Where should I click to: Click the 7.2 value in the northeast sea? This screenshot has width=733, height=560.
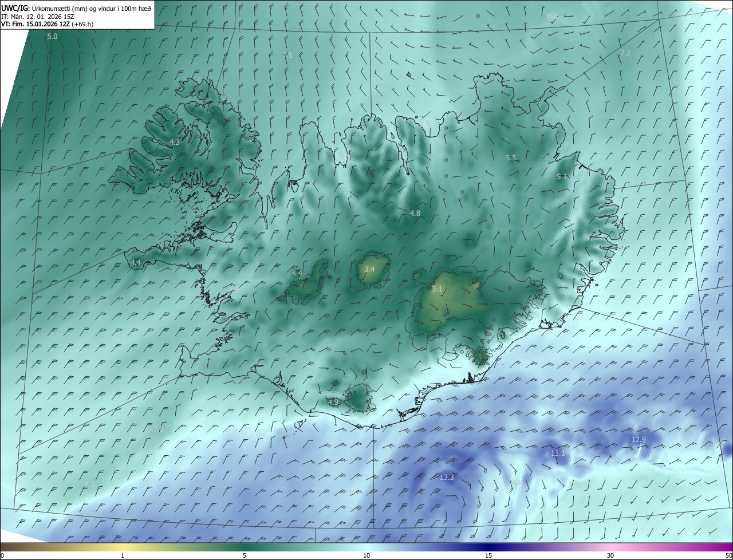(x=625, y=53)
